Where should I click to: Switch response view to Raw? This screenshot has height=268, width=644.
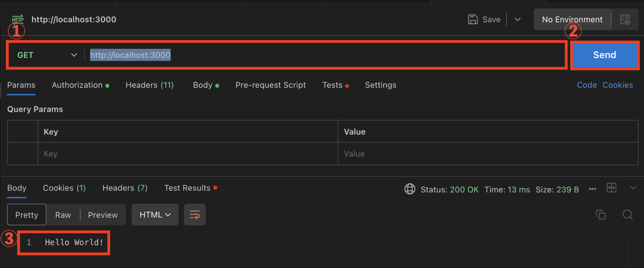click(x=63, y=215)
